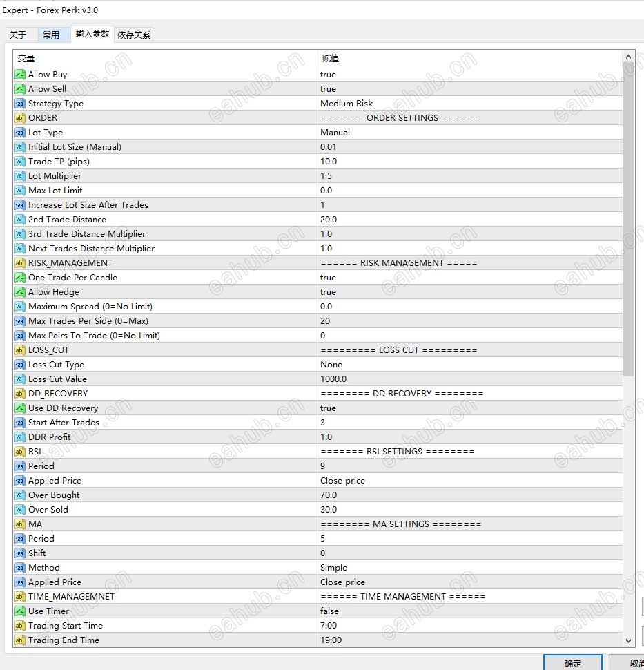This screenshot has height=670, width=644.
Task: Click the double icon beside Trade TP (pips)
Action: 19,162
